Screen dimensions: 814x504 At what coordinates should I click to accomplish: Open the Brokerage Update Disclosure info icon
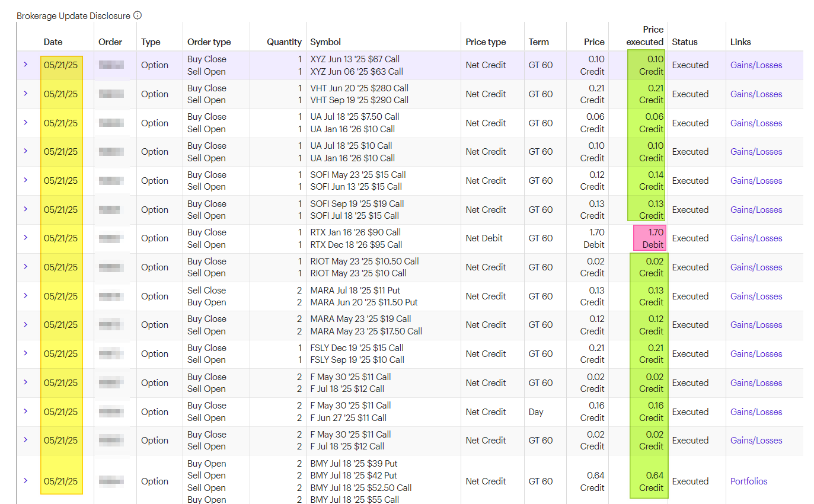click(x=138, y=15)
